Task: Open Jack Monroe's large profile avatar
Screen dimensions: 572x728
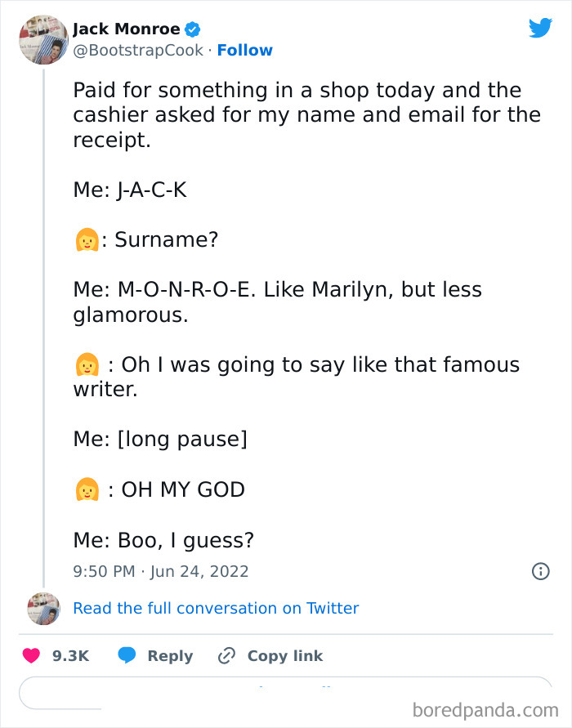Action: click(x=43, y=39)
